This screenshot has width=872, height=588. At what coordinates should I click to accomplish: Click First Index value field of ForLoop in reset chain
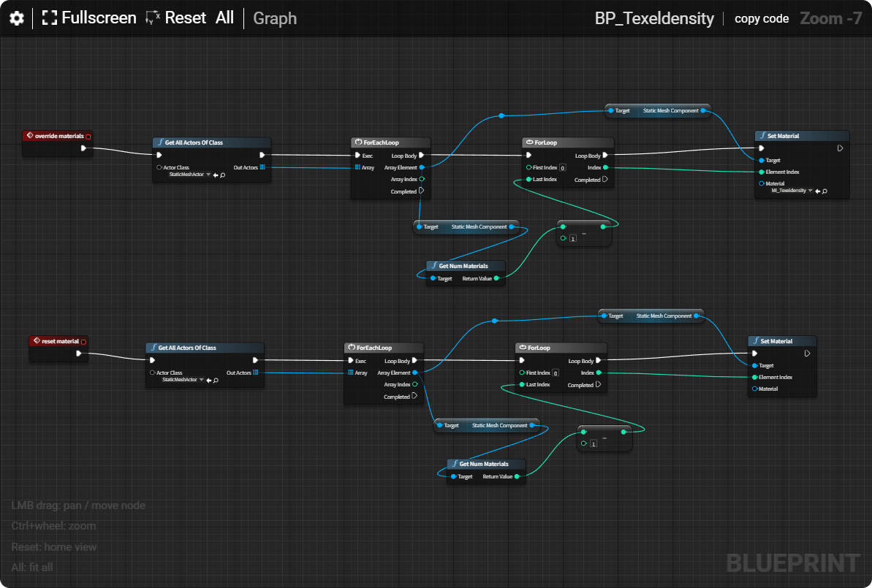coord(556,373)
